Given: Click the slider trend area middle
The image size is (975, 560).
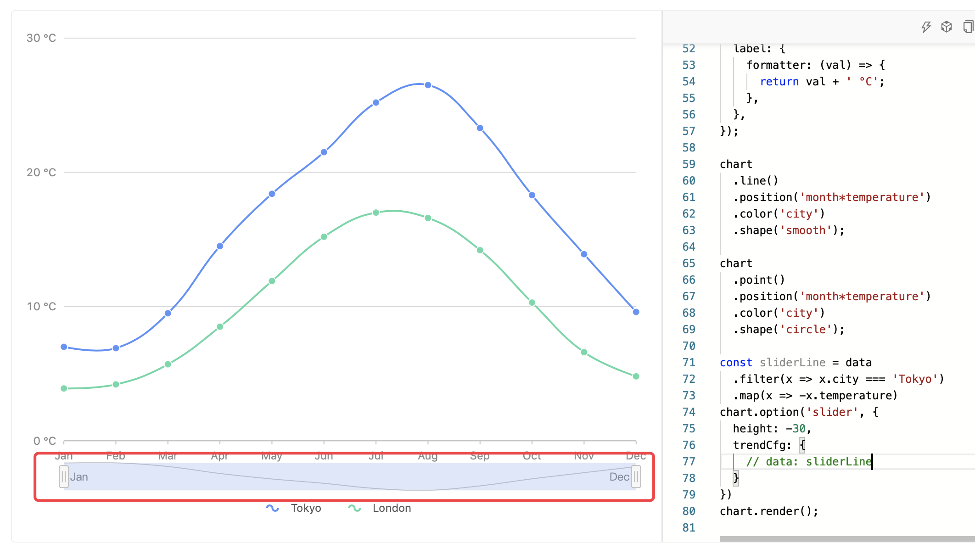Looking at the screenshot, I should [x=350, y=476].
